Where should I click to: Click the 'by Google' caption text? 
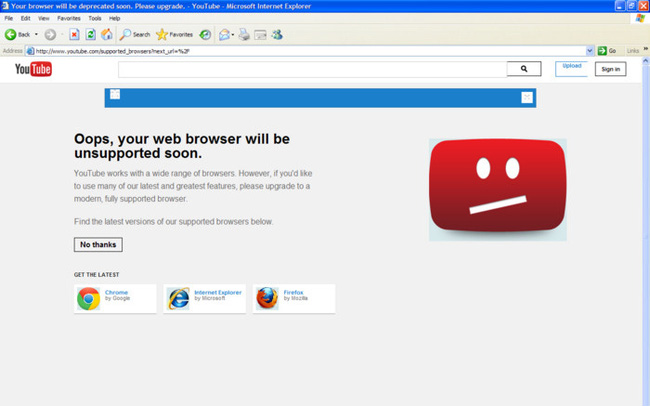(118, 298)
